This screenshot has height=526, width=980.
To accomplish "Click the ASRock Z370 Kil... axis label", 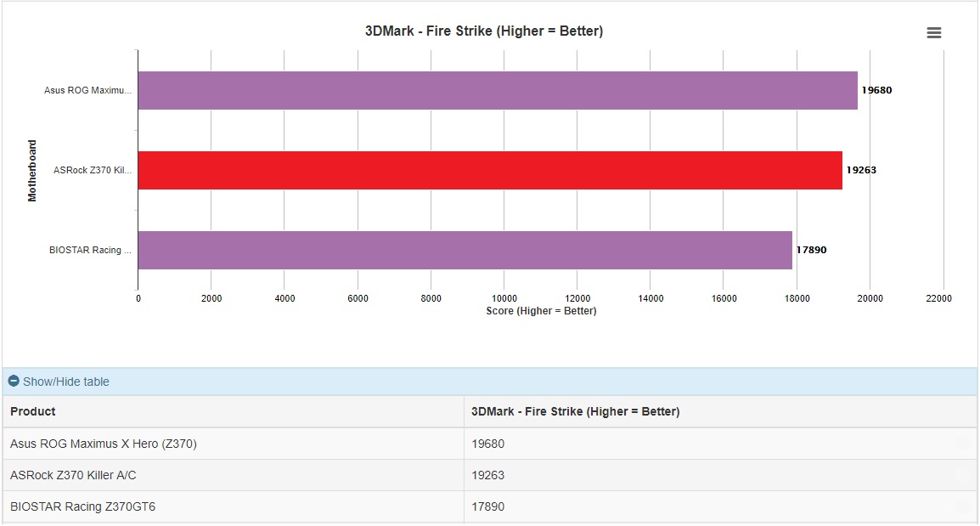I will [x=93, y=170].
